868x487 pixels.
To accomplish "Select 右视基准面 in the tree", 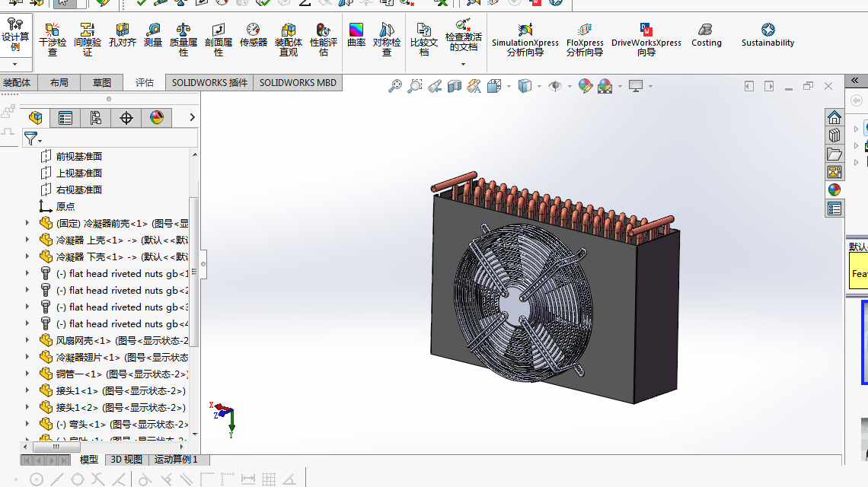I will [79, 189].
